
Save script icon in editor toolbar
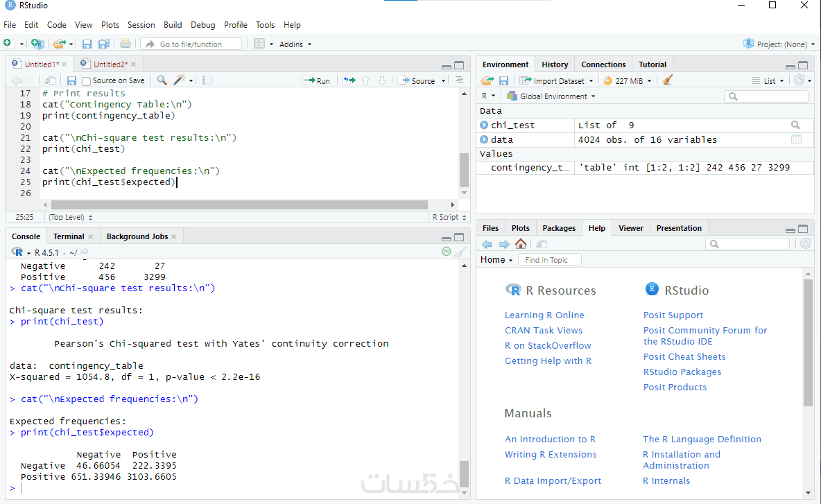point(71,80)
